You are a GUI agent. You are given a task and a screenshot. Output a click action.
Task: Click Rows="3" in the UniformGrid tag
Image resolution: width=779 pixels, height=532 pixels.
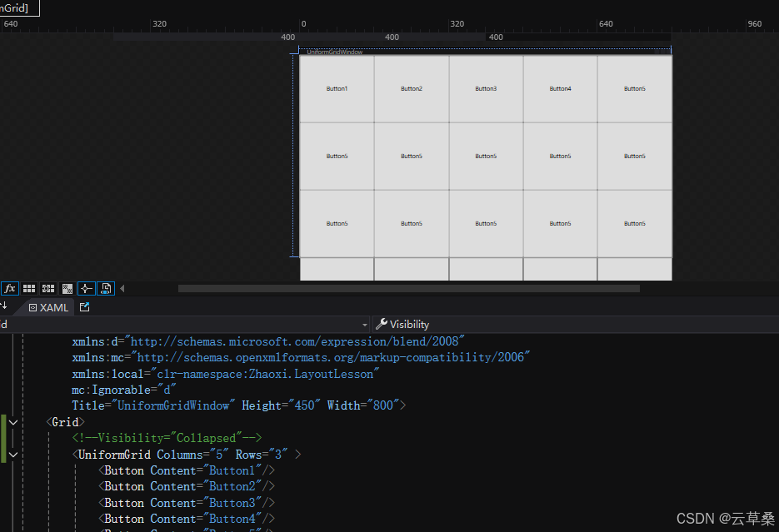coord(262,455)
